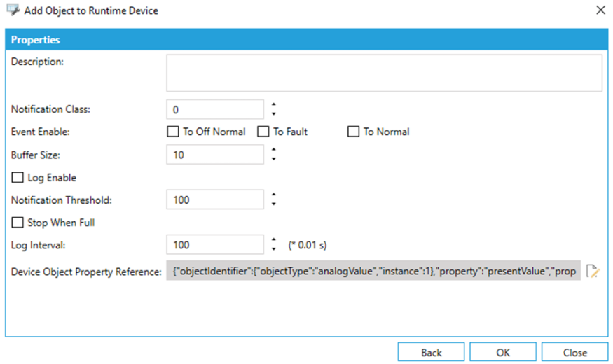Turn on the Log Enable checkbox

(18, 178)
